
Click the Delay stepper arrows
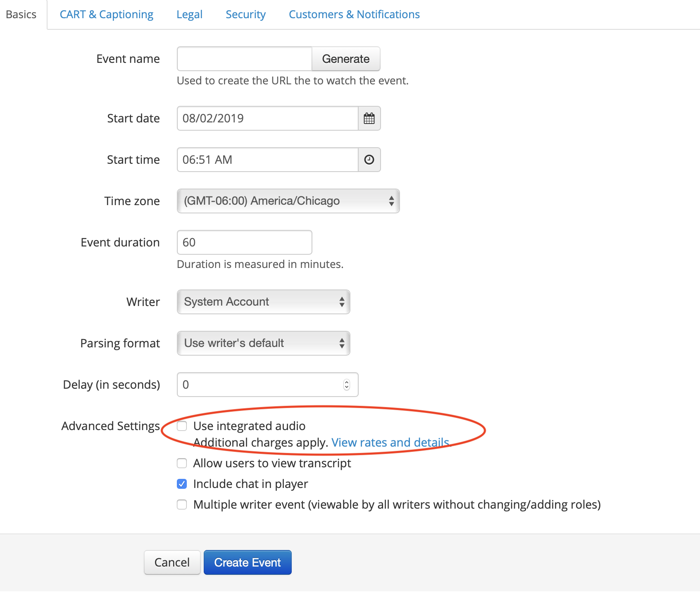point(347,385)
